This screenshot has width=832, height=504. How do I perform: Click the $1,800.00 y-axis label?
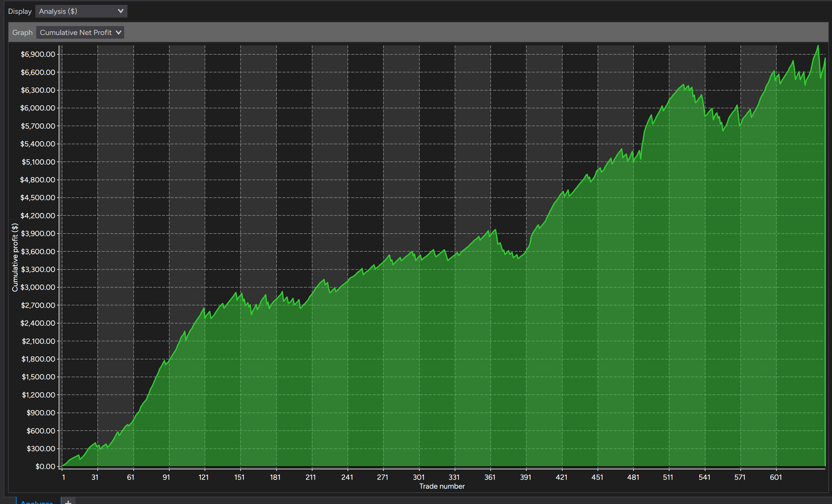(x=38, y=359)
